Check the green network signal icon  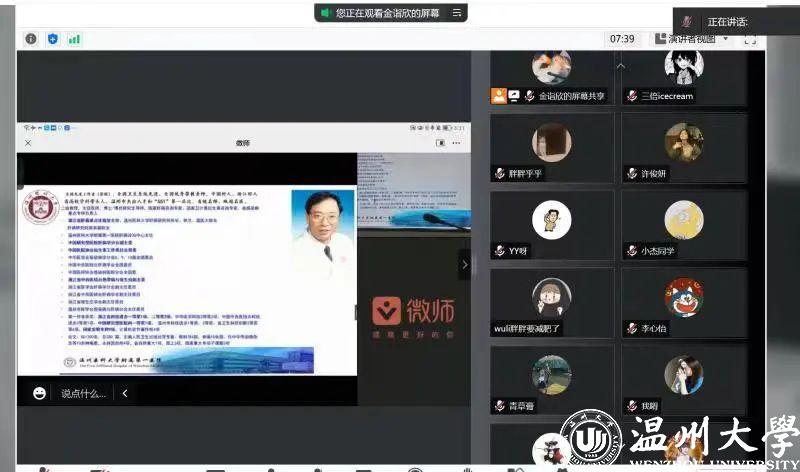(74, 39)
